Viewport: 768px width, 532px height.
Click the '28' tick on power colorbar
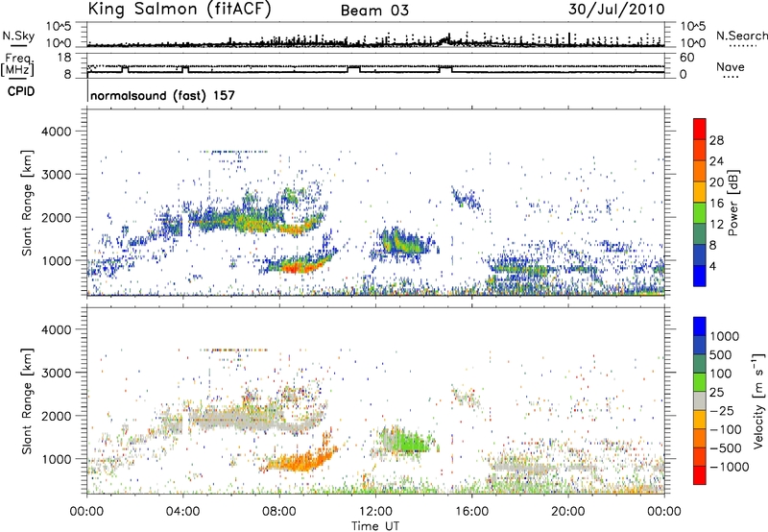click(716, 140)
